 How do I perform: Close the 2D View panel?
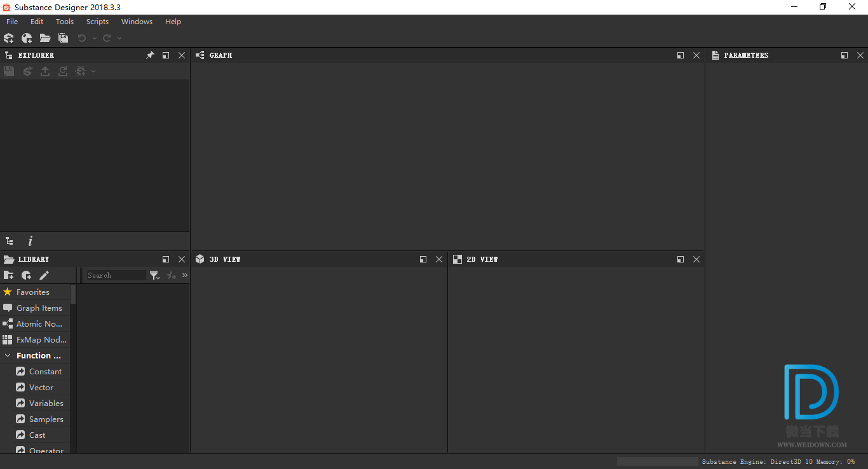point(696,259)
